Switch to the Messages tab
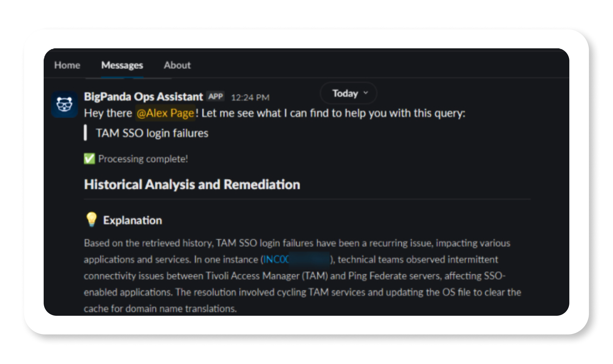The width and height of the screenshot is (613, 364). pyautogui.click(x=122, y=65)
